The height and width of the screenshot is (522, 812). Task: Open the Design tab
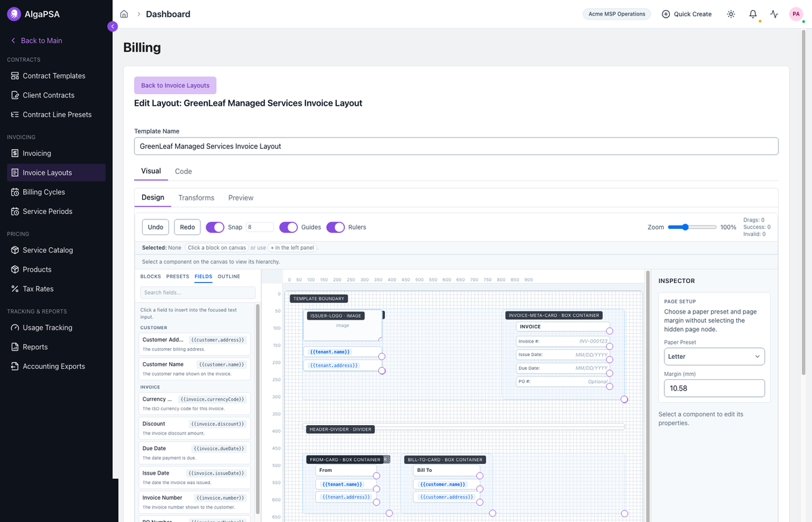pyautogui.click(x=153, y=198)
